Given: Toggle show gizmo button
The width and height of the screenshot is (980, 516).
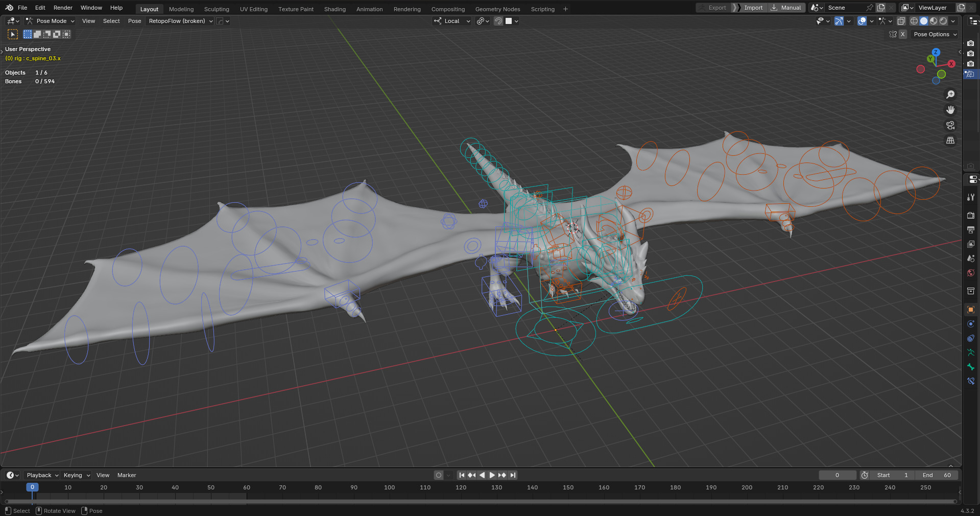Looking at the screenshot, I should click(x=839, y=21).
